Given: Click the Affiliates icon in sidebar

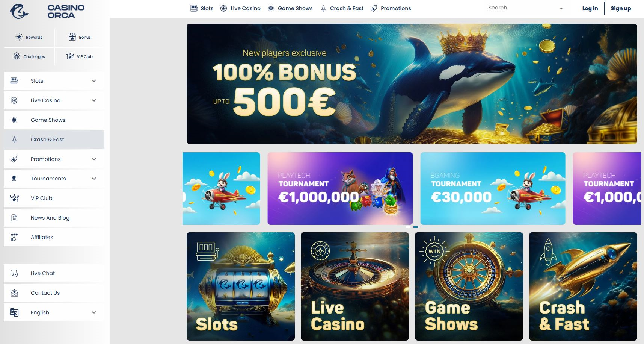Looking at the screenshot, I should click(14, 237).
